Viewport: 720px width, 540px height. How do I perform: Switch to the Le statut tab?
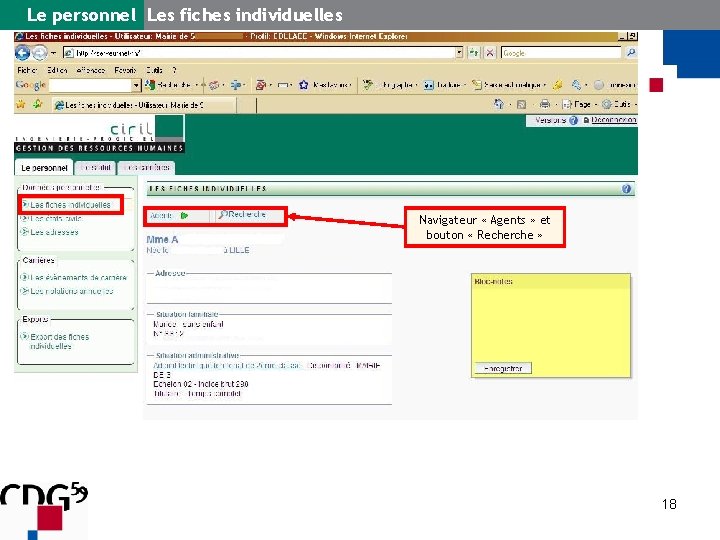(96, 168)
